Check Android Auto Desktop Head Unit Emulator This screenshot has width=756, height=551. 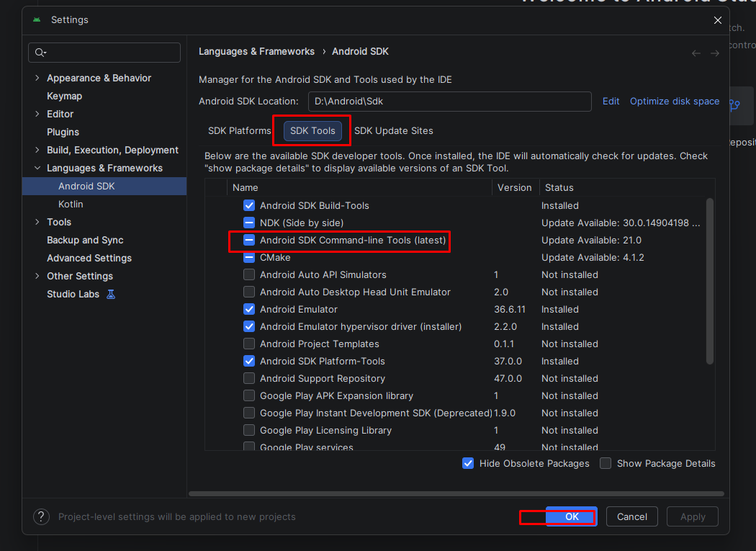click(249, 292)
